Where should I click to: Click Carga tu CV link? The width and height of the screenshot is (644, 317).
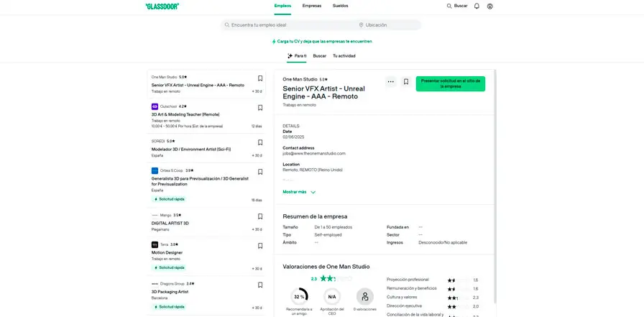coord(322,42)
